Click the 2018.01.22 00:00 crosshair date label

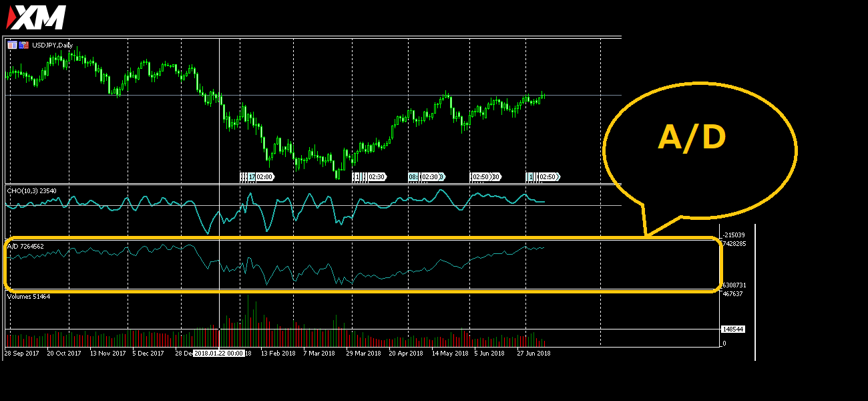click(218, 353)
